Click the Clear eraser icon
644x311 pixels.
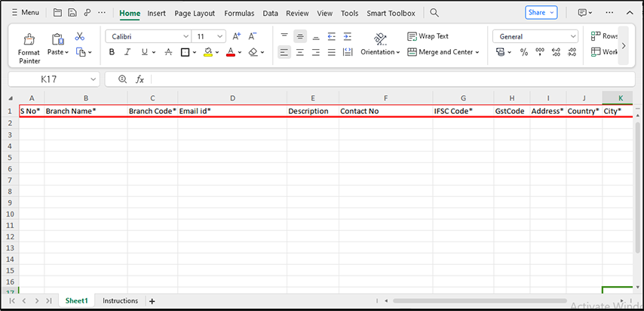click(x=253, y=52)
